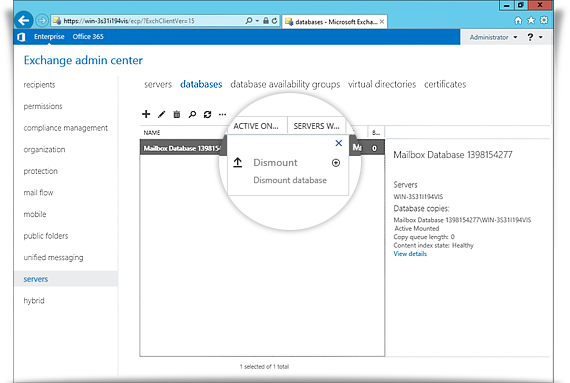Switch to the Enterprise tab
Screen dimensions: 570x383
tap(49, 37)
